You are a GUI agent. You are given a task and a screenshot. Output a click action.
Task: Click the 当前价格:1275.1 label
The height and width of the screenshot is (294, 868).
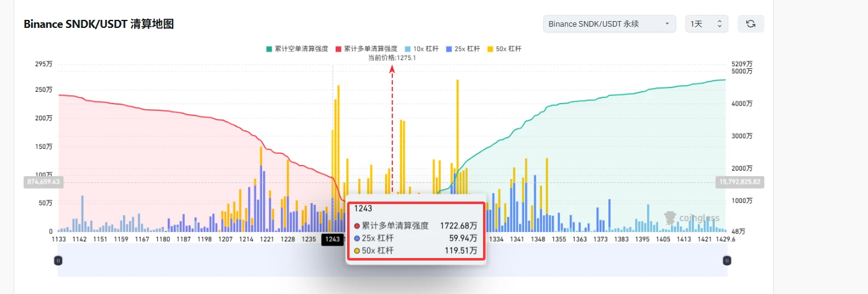coord(392,58)
